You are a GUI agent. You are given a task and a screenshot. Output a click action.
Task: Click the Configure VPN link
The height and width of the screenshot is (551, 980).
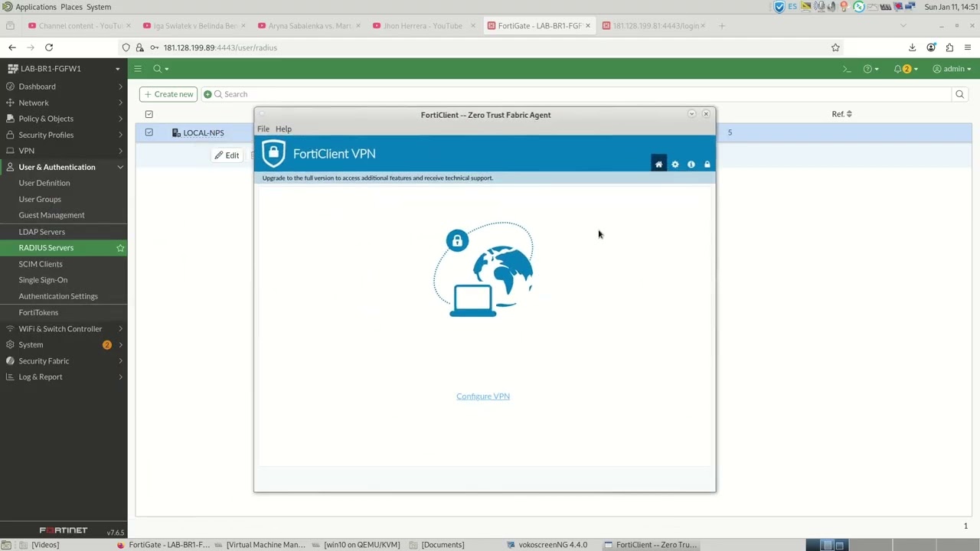[x=483, y=396]
